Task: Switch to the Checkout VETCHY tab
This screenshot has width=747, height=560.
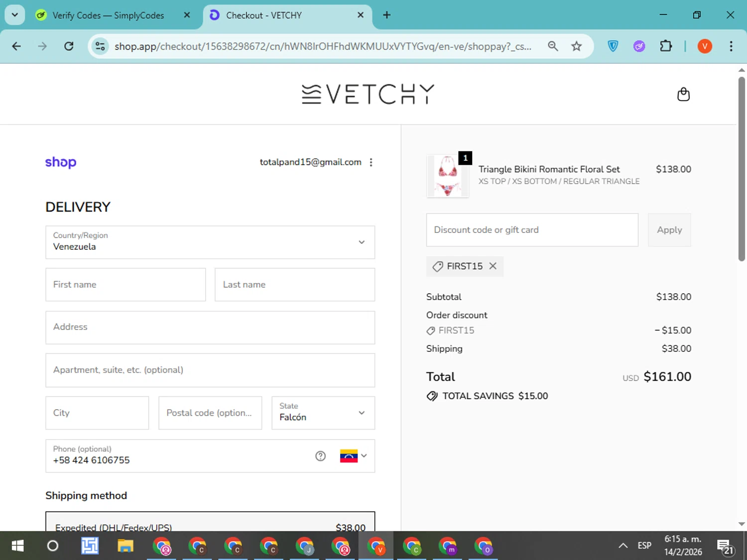Action: [286, 15]
